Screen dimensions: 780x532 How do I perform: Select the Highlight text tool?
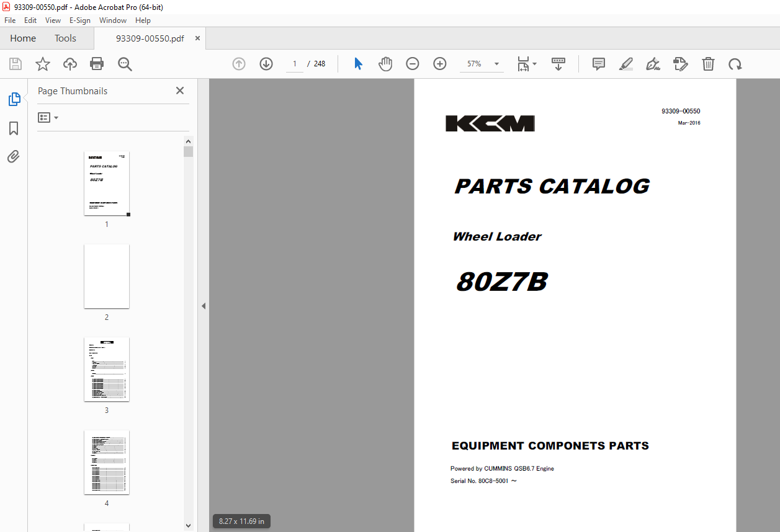[626, 64]
